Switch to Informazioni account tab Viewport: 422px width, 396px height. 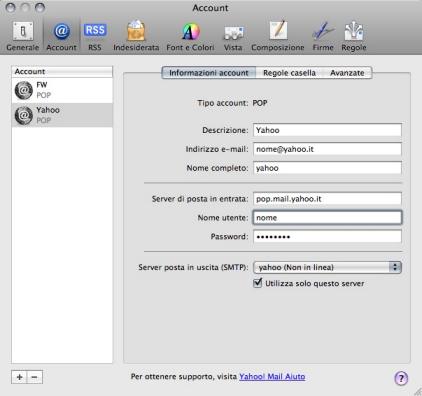click(209, 73)
